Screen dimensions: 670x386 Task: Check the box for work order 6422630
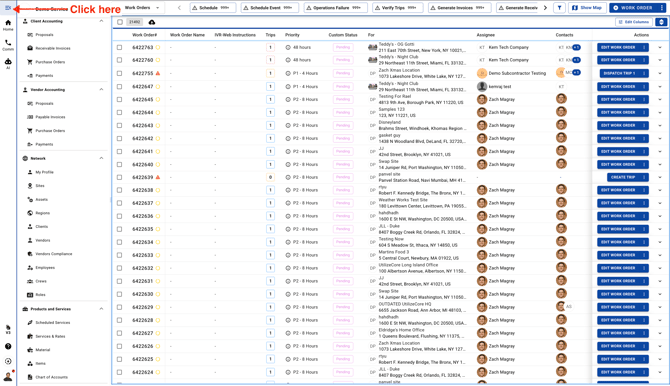pos(120,294)
